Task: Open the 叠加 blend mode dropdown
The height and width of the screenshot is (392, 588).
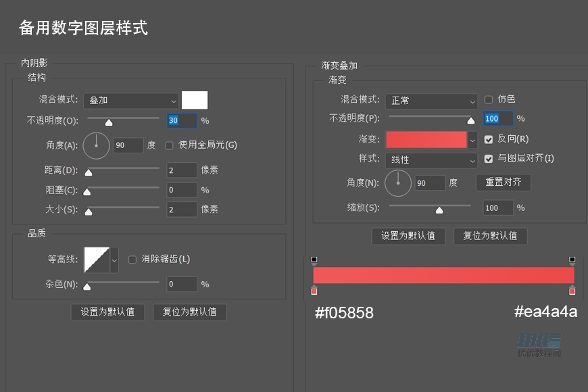Action: [131, 101]
